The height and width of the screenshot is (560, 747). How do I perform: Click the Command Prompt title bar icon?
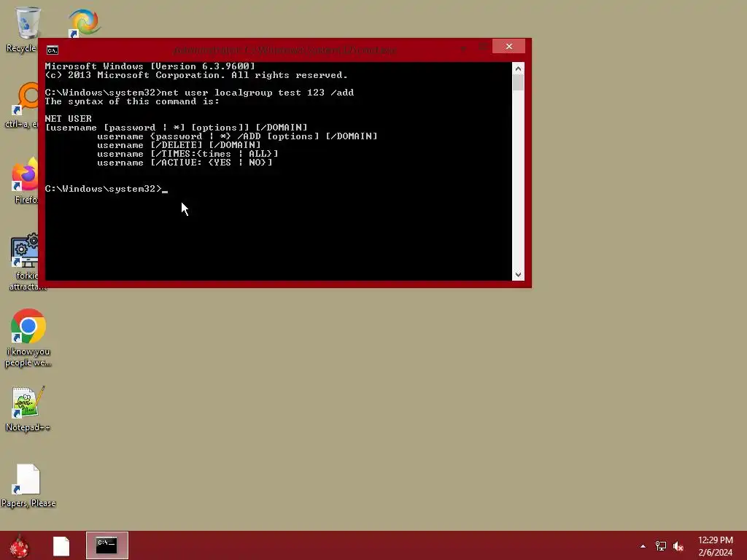coord(53,50)
